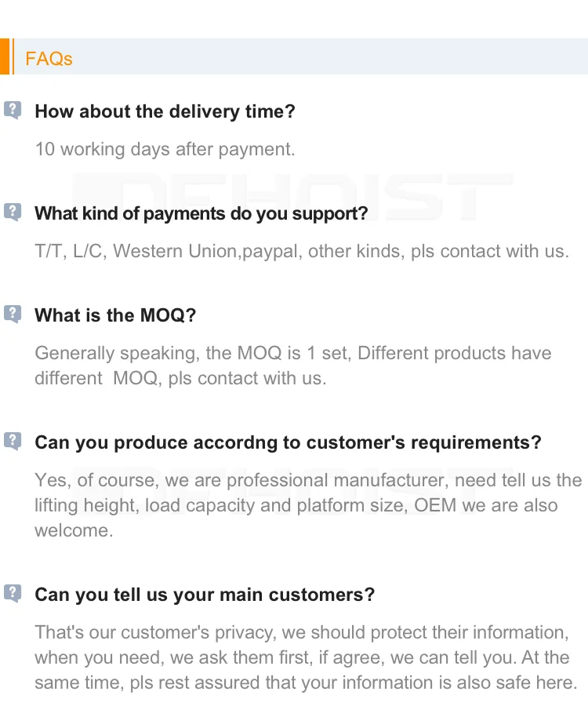
Task: Select the question about customer's requirements
Action: point(288,442)
